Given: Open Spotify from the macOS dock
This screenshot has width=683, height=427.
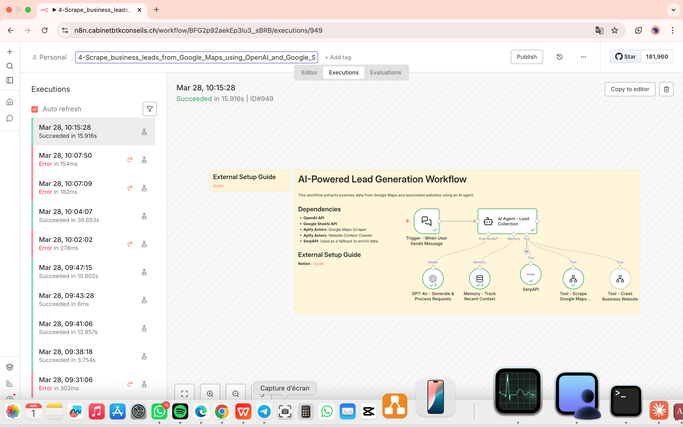Looking at the screenshot, I should (180, 411).
